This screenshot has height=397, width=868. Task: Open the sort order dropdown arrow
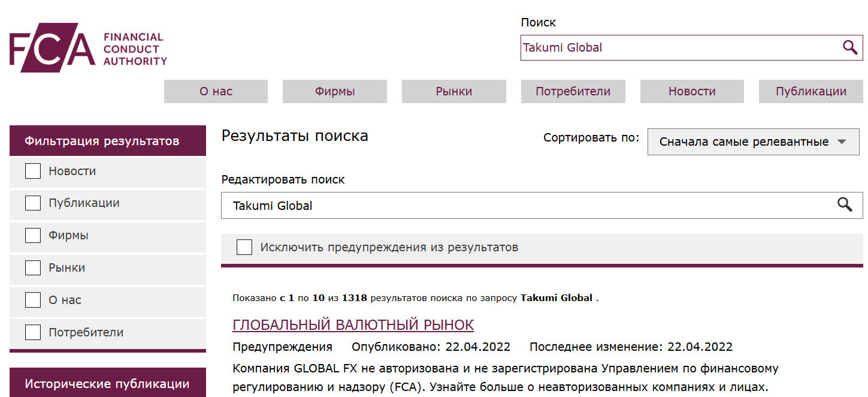point(842,142)
